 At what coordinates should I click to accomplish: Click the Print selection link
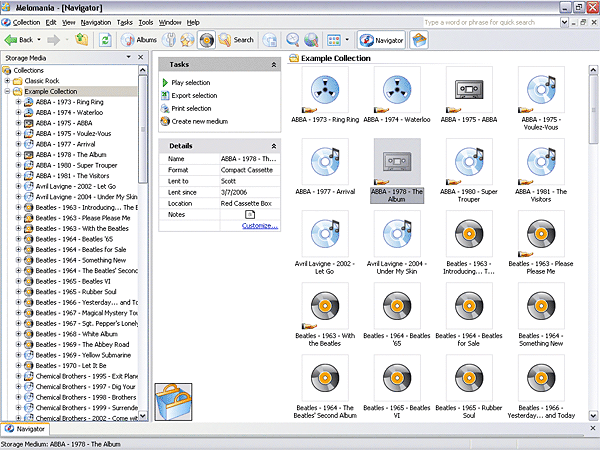[191, 109]
